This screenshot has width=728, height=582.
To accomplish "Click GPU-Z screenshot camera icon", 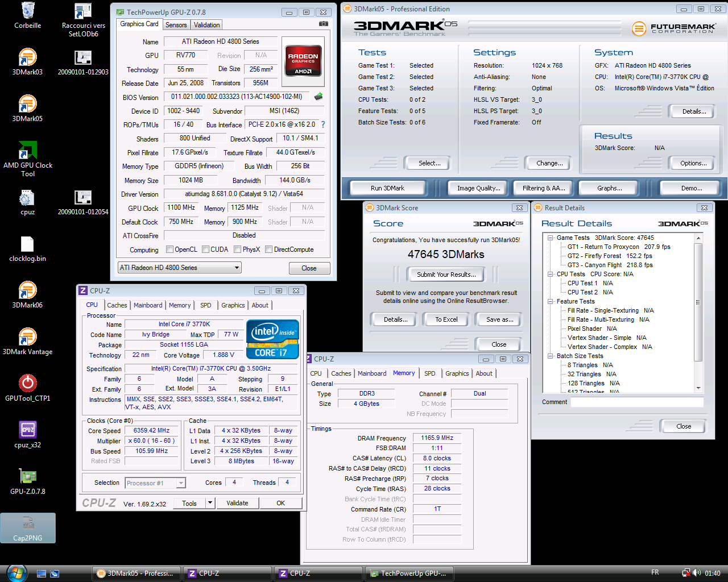I will 324,24.
